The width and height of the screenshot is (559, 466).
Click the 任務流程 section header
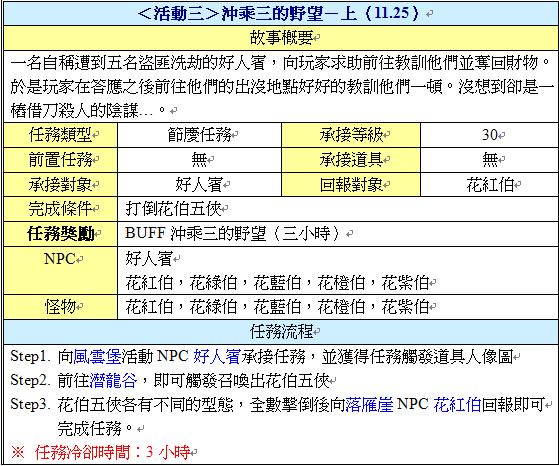tap(281, 332)
